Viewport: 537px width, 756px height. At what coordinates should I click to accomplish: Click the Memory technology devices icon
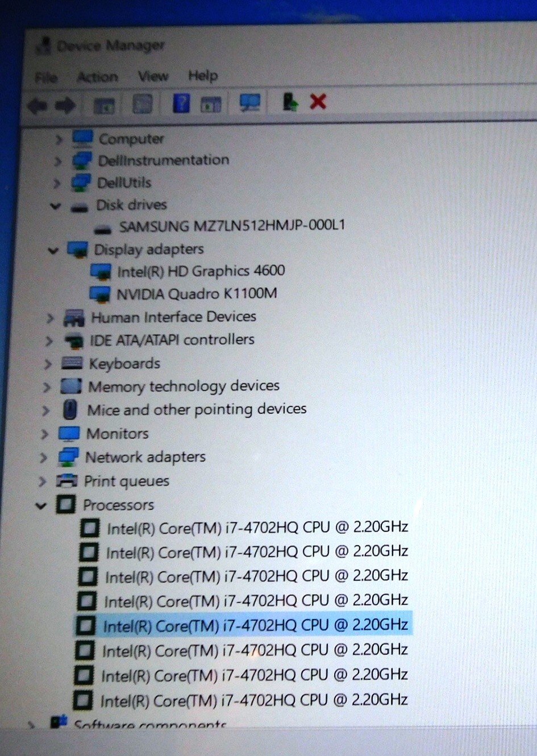coord(71,387)
